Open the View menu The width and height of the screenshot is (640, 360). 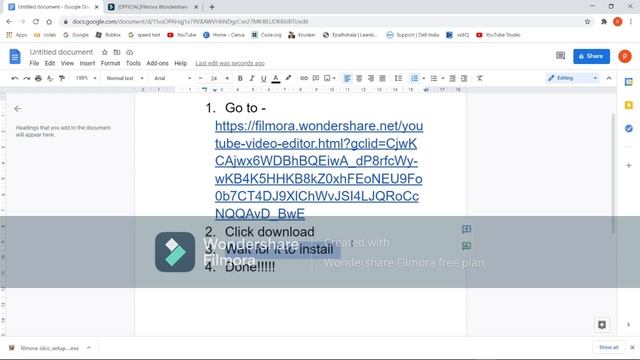tap(67, 63)
